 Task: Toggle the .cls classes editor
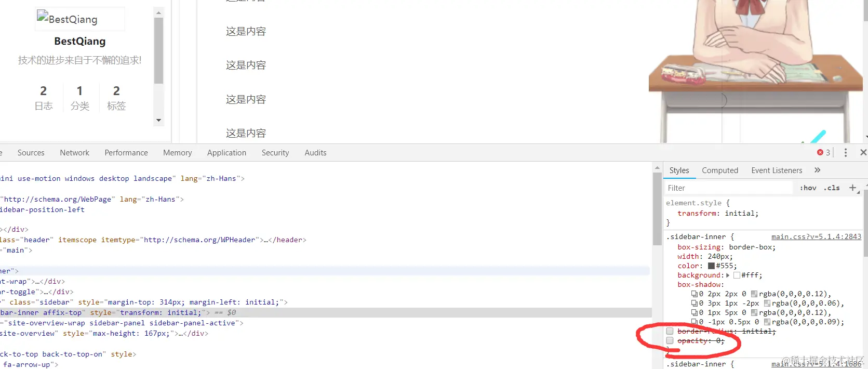tap(832, 188)
